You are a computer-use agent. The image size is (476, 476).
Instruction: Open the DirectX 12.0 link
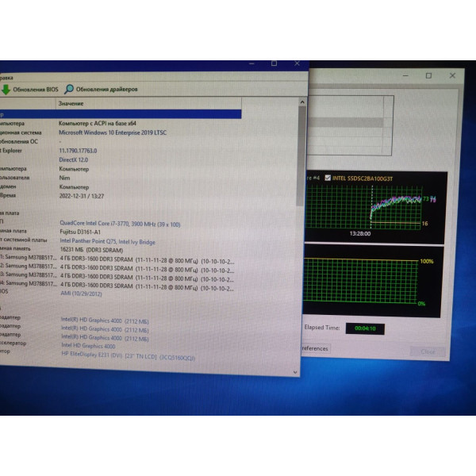pos(74,159)
